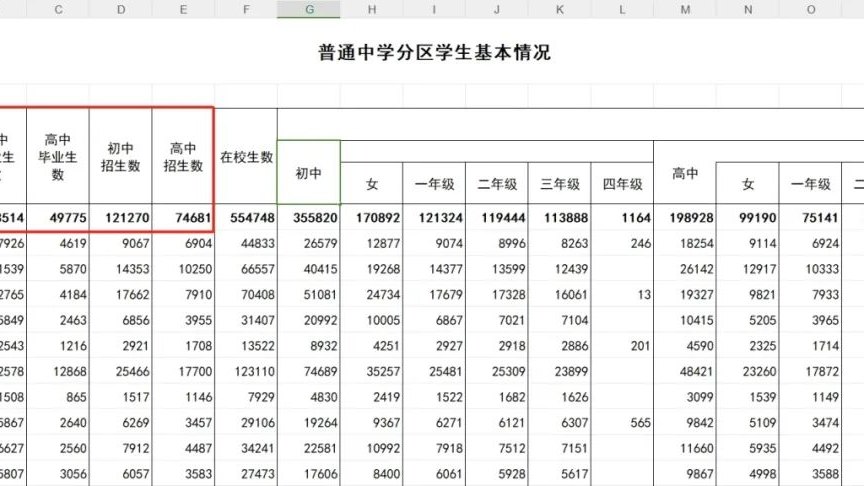Select the total cell 121324

pos(435,218)
